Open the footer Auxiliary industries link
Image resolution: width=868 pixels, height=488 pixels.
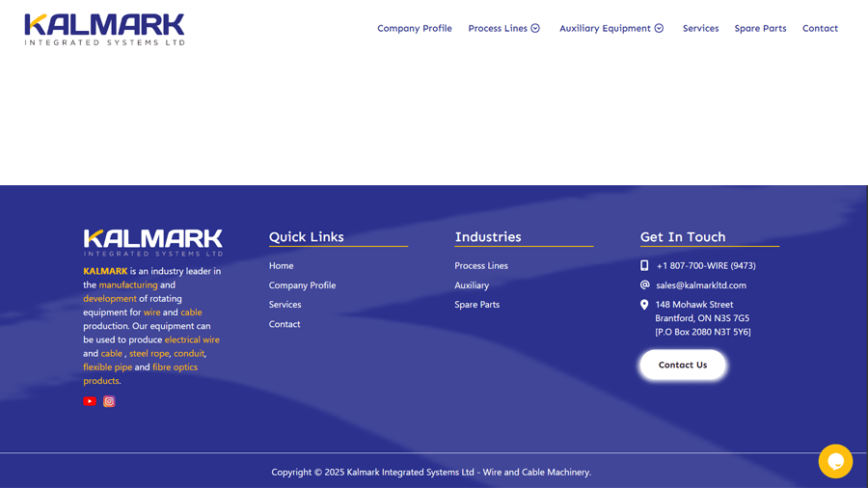pos(472,285)
